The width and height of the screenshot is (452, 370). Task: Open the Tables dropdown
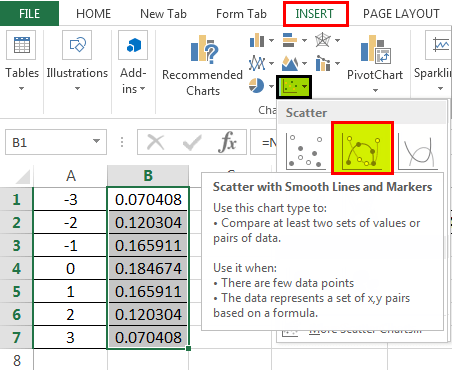22,62
